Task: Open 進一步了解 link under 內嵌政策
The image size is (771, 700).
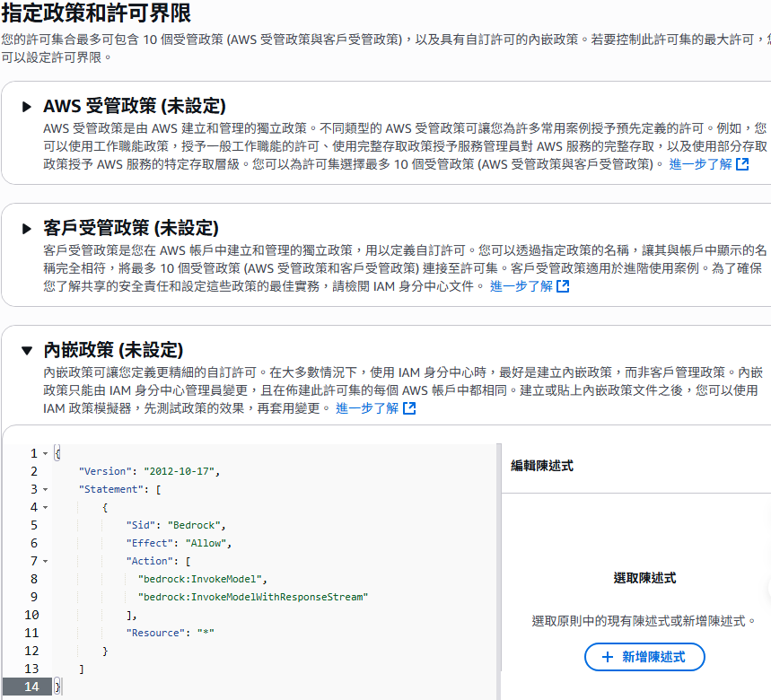Action: point(367,408)
